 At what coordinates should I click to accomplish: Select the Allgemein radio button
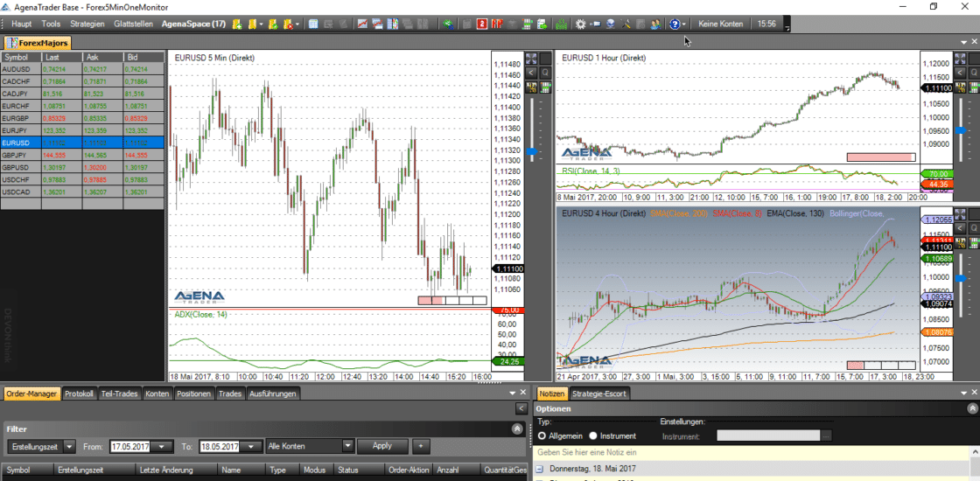coord(542,436)
